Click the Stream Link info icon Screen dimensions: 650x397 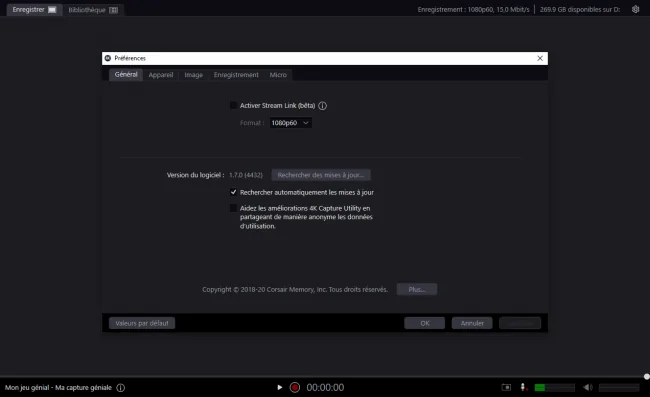[323, 106]
